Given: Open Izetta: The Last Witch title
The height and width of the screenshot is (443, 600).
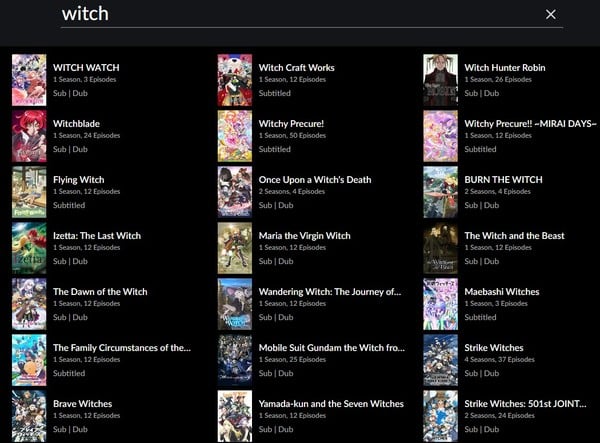Looking at the screenshot, I should (x=96, y=236).
